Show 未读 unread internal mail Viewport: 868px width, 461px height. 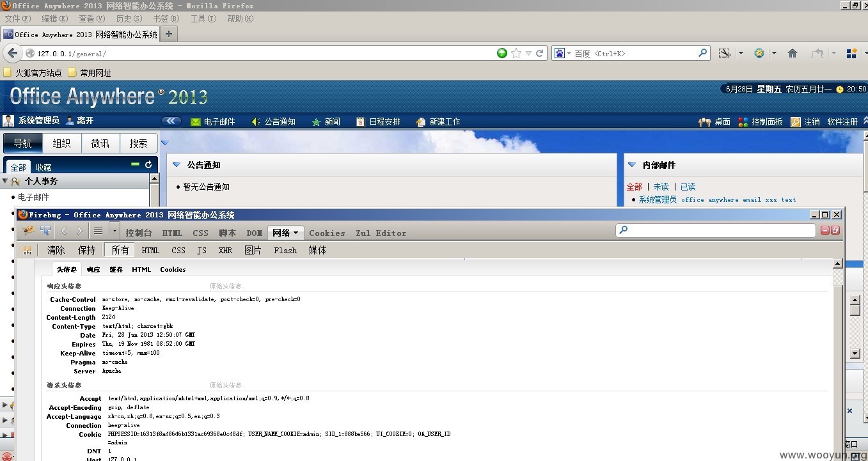coord(661,187)
